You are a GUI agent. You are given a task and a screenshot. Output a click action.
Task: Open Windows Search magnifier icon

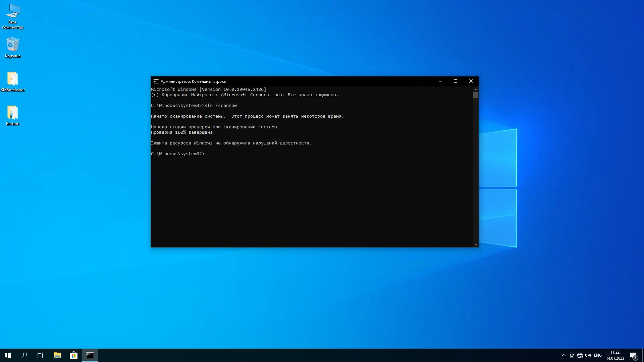[23, 355]
